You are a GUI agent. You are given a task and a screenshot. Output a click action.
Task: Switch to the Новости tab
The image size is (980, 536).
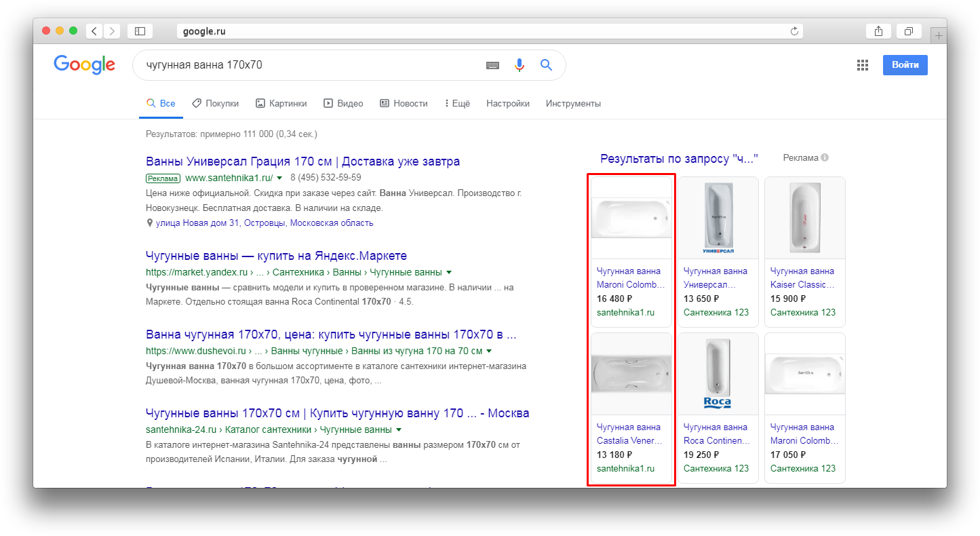click(404, 103)
